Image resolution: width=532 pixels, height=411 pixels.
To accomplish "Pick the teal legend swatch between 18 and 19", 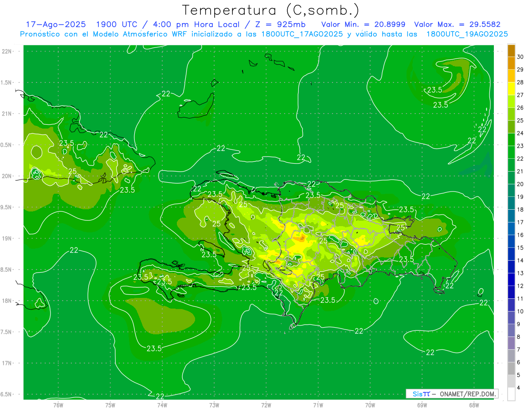I will 511,204.
